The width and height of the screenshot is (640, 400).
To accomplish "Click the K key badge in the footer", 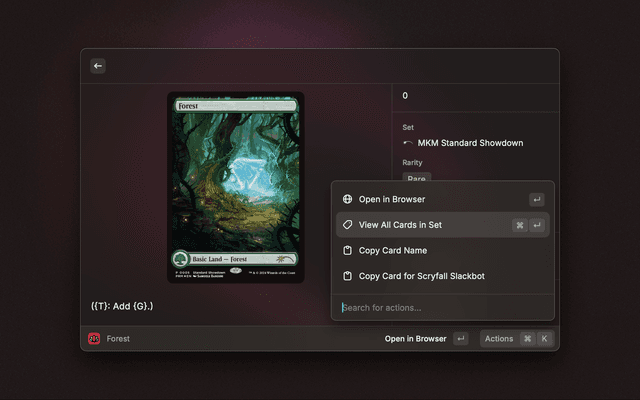I will 545,339.
